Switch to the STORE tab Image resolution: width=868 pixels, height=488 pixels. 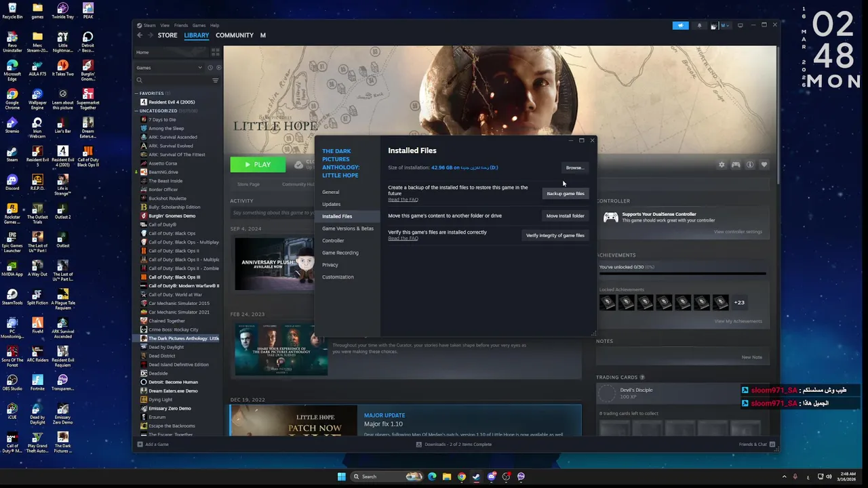point(167,35)
